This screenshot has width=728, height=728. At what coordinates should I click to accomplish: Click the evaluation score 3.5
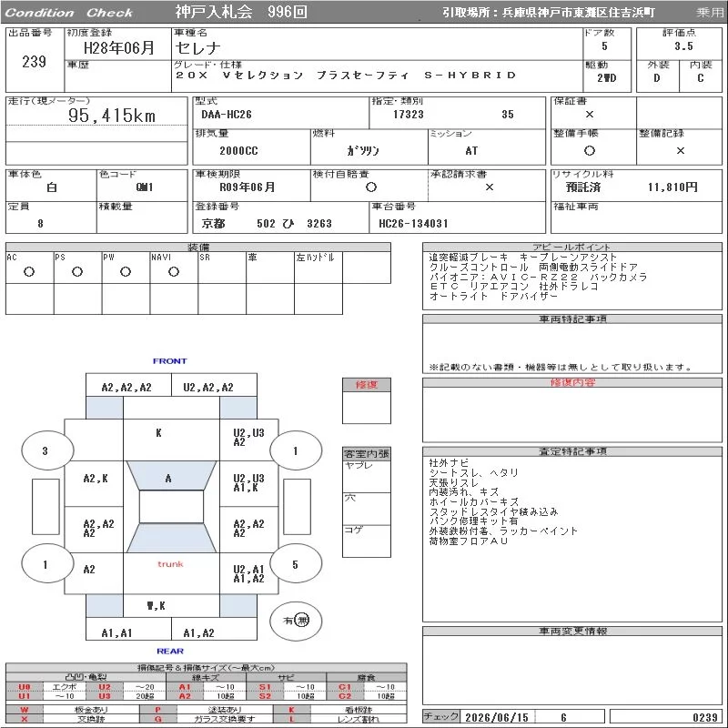(683, 46)
